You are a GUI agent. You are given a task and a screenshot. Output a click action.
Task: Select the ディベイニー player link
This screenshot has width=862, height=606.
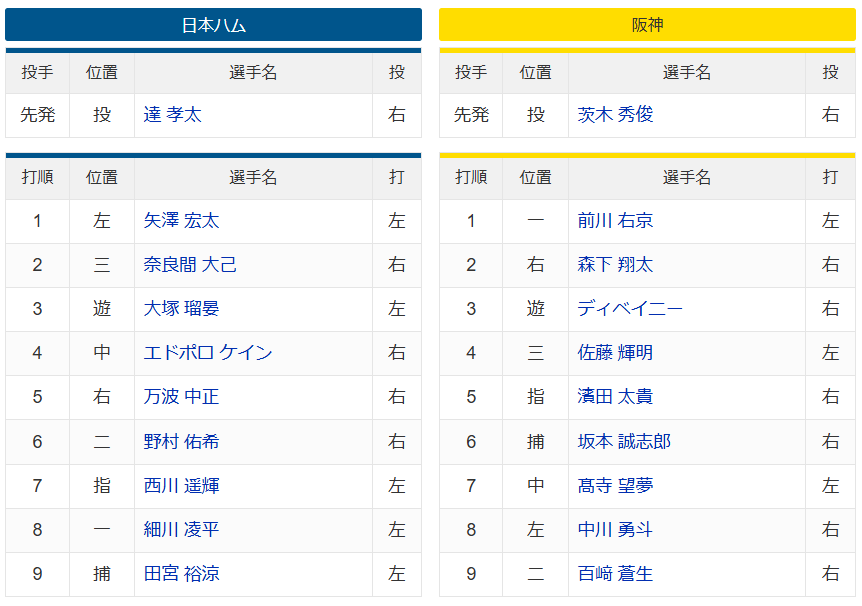(630, 309)
